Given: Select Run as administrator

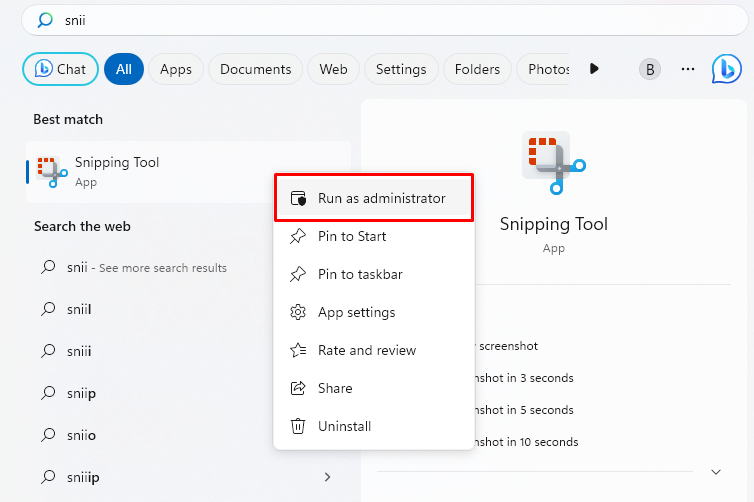Looking at the screenshot, I should [374, 198].
